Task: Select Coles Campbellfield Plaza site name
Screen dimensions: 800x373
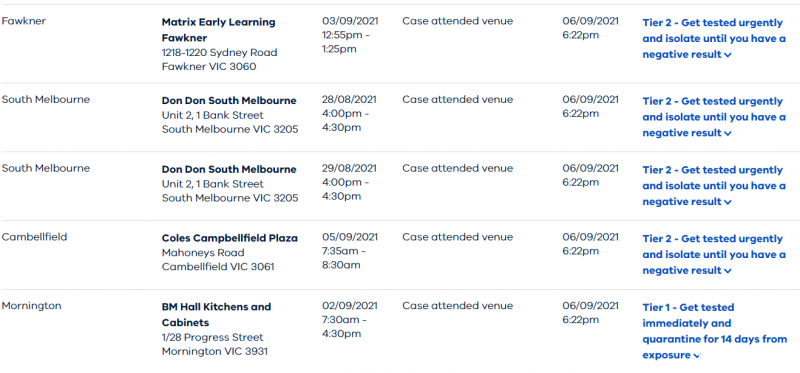Action: coord(230,238)
